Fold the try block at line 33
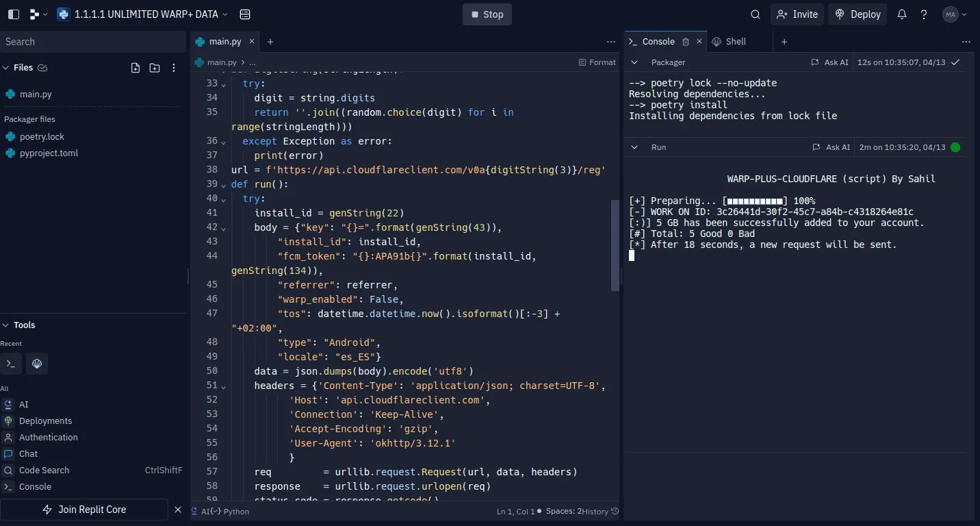The width and height of the screenshot is (980, 526). (x=223, y=84)
